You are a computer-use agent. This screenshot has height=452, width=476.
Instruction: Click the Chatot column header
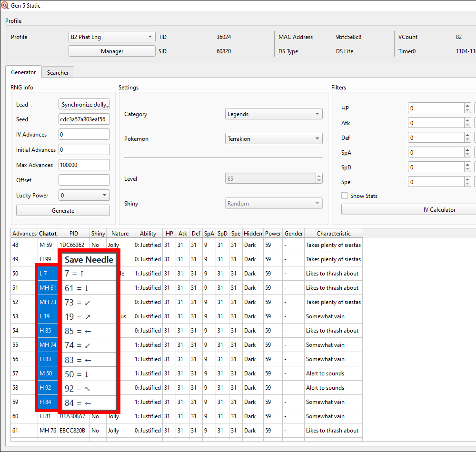[48, 234]
